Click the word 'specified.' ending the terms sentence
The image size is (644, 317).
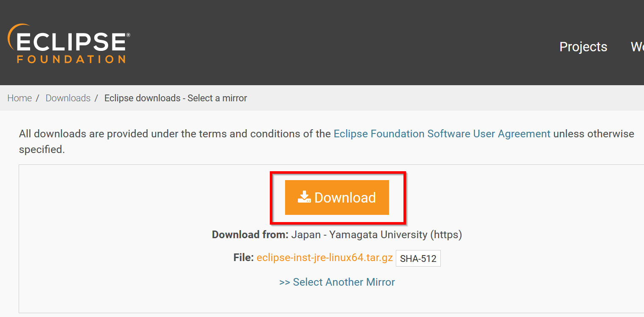[42, 150]
